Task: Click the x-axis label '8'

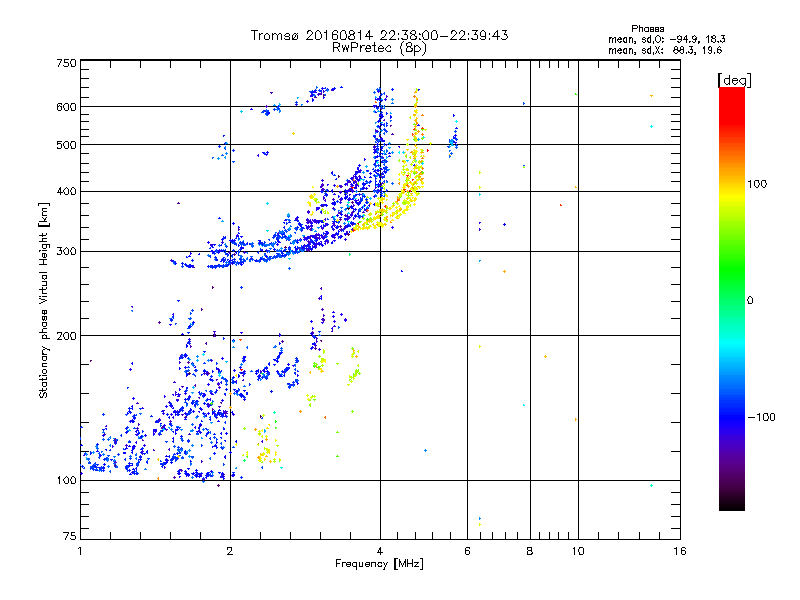Action: click(530, 551)
